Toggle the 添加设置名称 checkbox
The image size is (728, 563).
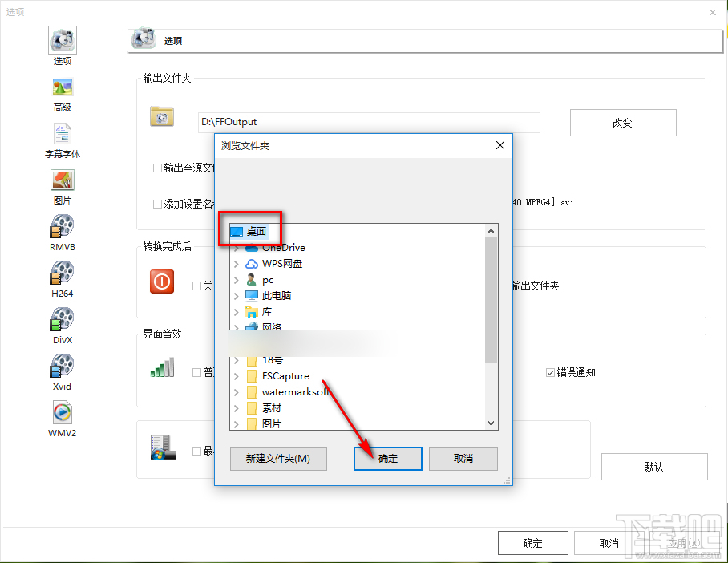pos(157,204)
